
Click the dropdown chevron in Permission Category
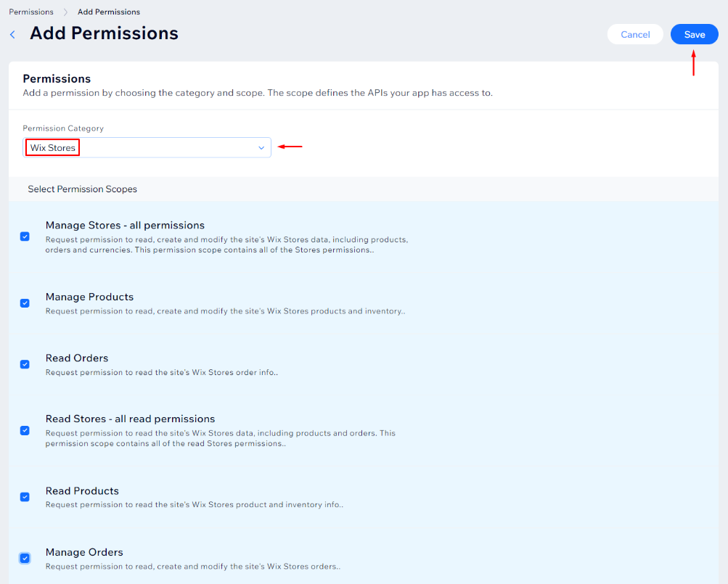click(x=261, y=147)
